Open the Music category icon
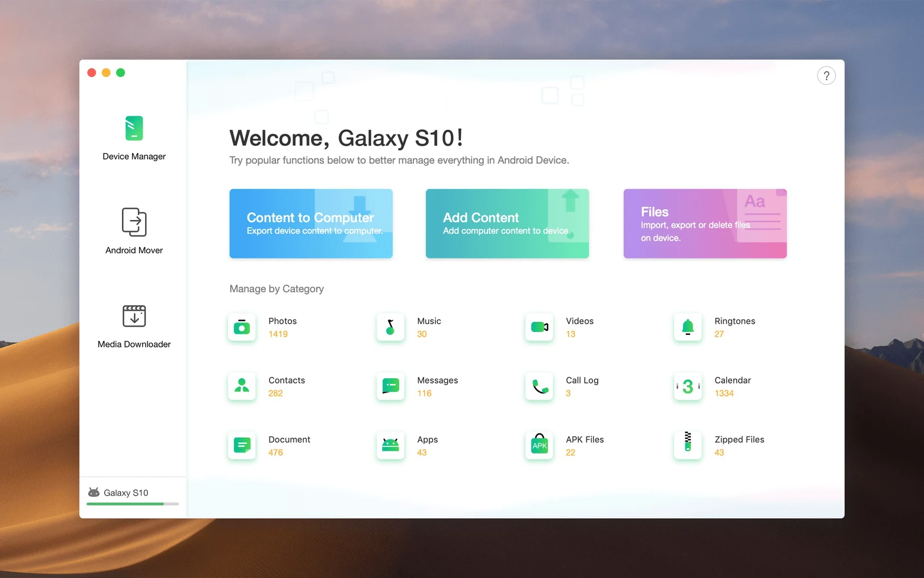 click(x=390, y=327)
